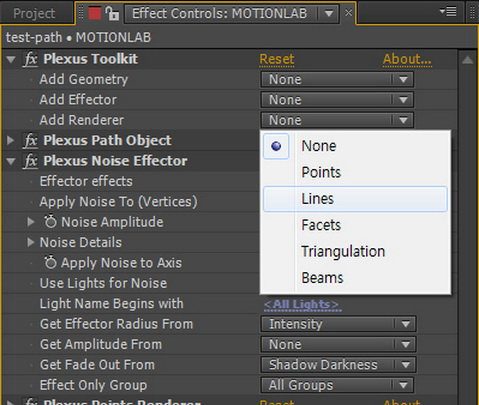This screenshot has height=405, width=479.
Task: Click the scrollbar up arrow
Action: pos(468,60)
